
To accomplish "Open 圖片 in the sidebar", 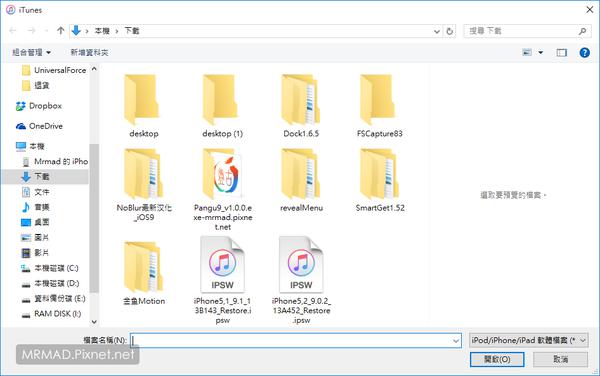I will 36,238.
